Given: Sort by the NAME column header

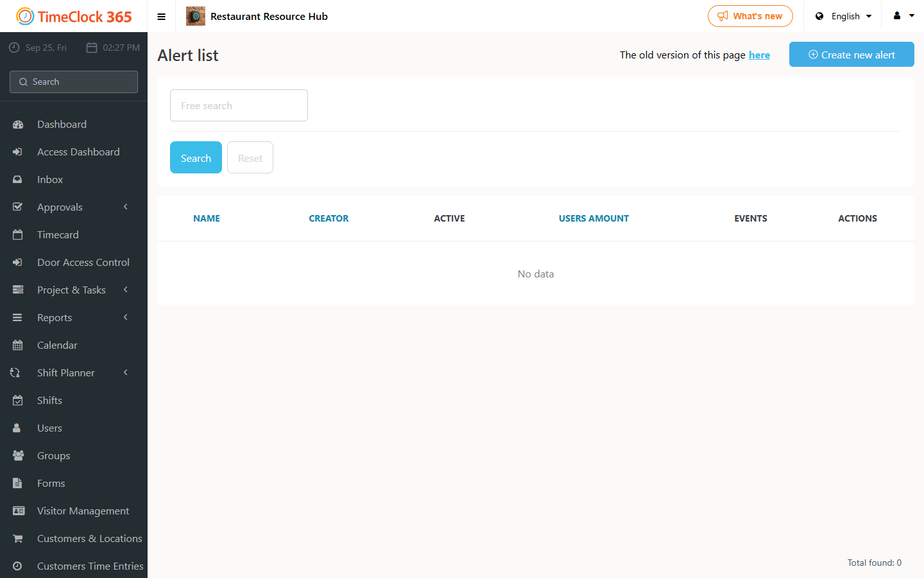Looking at the screenshot, I should pos(207,218).
